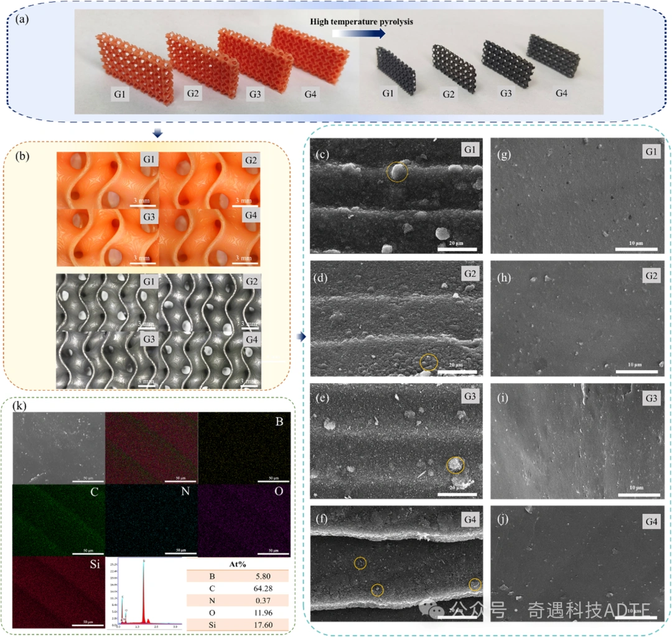Open SEM image (g) of sample G1
The width and height of the screenshot is (672, 637).
tap(577, 196)
